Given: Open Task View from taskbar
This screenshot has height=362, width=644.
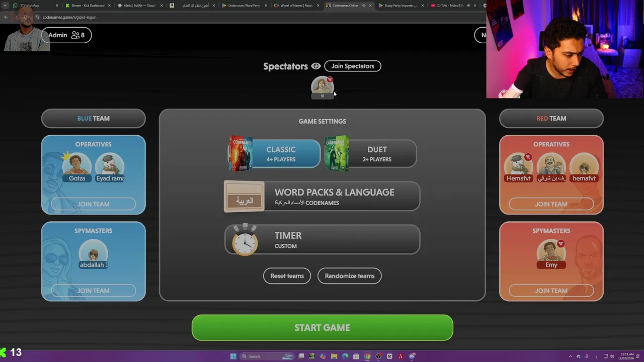Looking at the screenshot, I should [x=301, y=356].
